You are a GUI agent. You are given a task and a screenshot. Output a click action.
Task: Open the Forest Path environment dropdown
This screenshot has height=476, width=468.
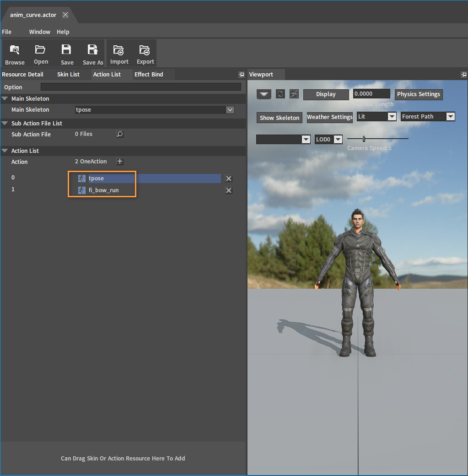(x=451, y=117)
